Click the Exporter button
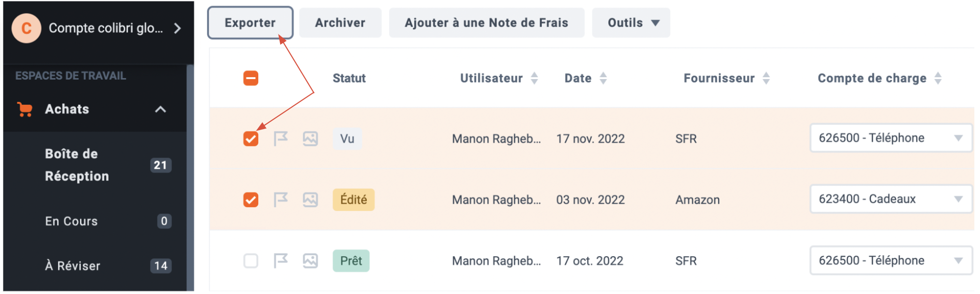980x294 pixels. click(250, 23)
